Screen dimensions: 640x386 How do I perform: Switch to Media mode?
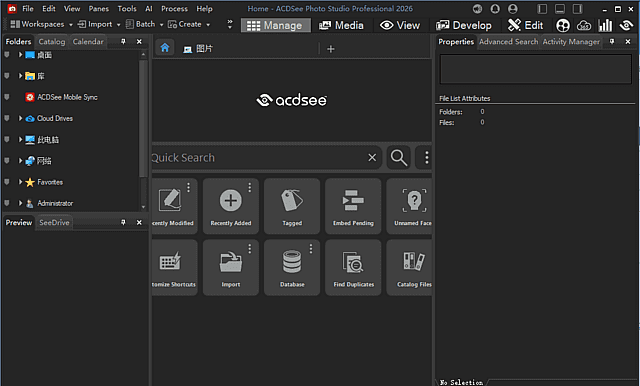tap(341, 25)
